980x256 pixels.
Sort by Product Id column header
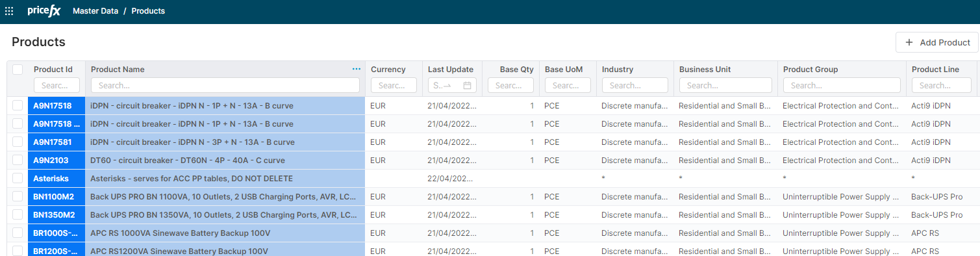(53, 70)
